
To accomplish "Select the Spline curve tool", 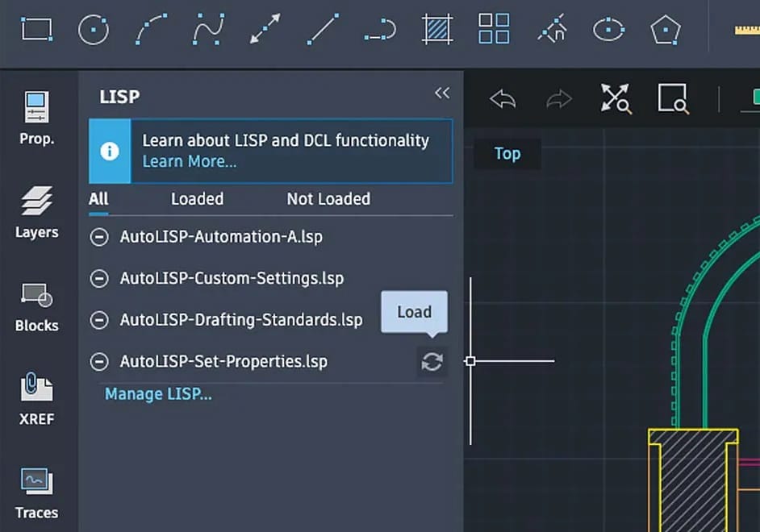I will click(209, 30).
